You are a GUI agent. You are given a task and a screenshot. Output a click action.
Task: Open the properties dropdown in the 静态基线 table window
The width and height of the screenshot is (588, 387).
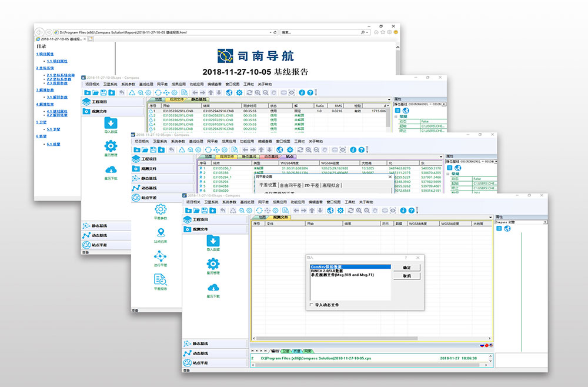click(445, 104)
